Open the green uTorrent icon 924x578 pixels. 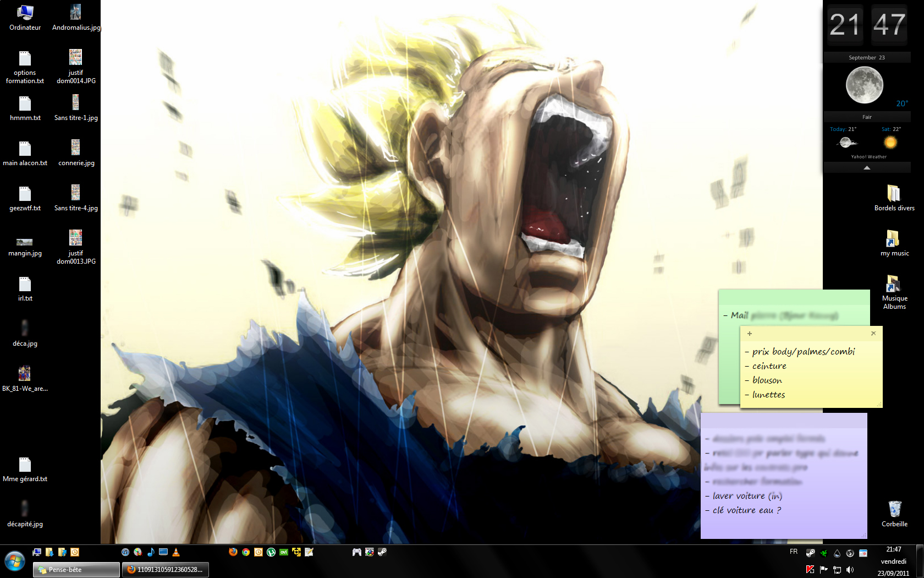click(271, 552)
